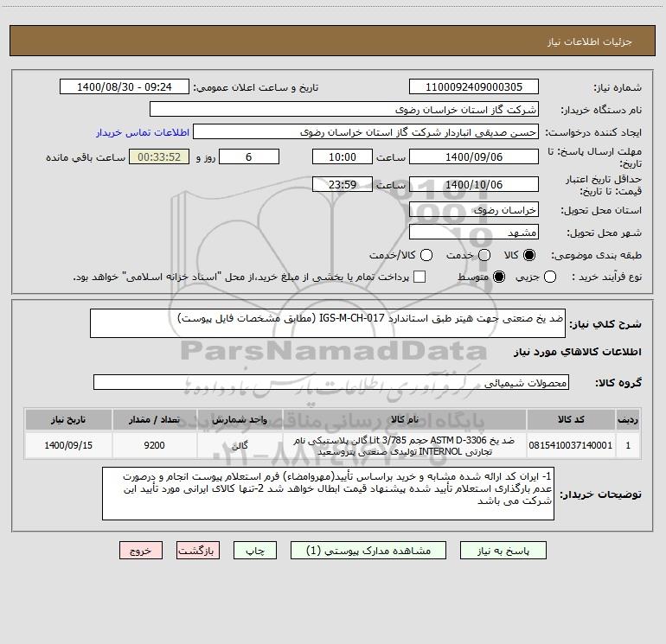The width and height of the screenshot is (666, 644).
Task: Select the کالا/خدمت radio option
Action: (426, 255)
